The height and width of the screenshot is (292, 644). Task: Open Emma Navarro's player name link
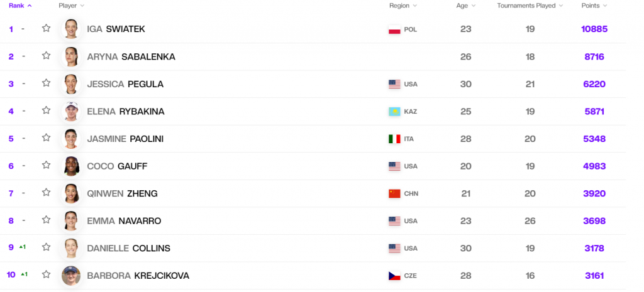coord(124,221)
